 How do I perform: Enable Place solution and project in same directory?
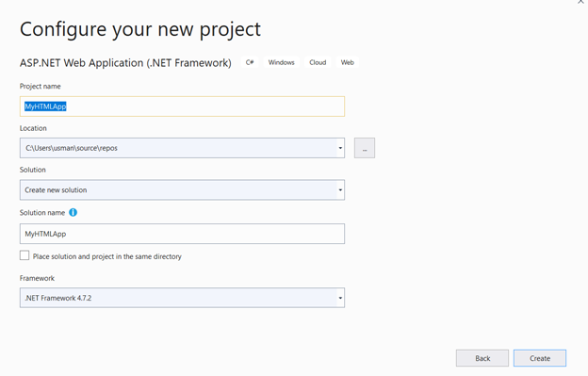(x=24, y=255)
